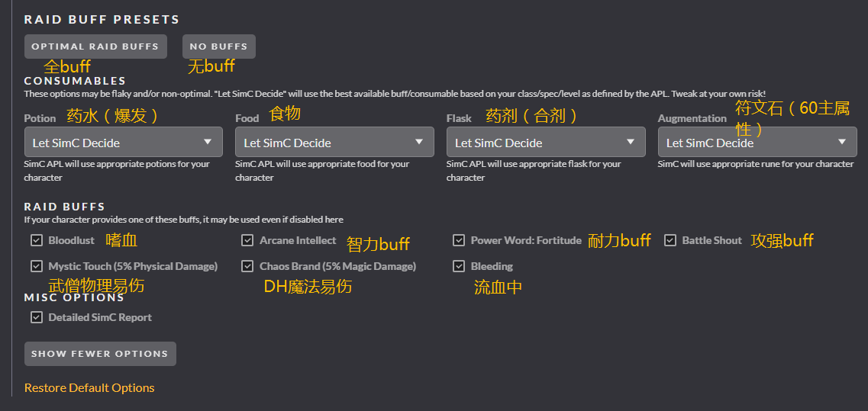Image resolution: width=868 pixels, height=411 pixels.
Task: Disable Mystic Touch physical damage buff
Action: click(x=37, y=266)
